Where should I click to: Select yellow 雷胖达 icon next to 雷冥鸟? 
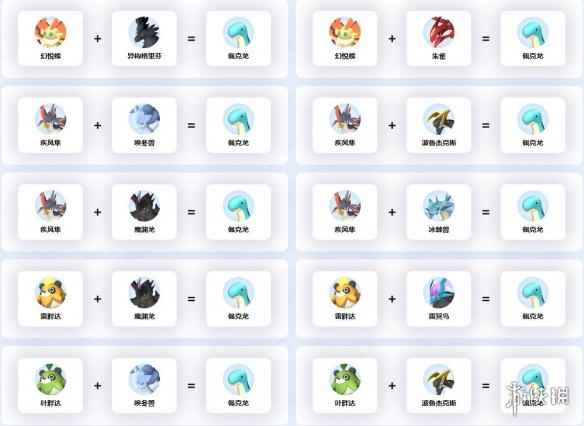click(345, 293)
